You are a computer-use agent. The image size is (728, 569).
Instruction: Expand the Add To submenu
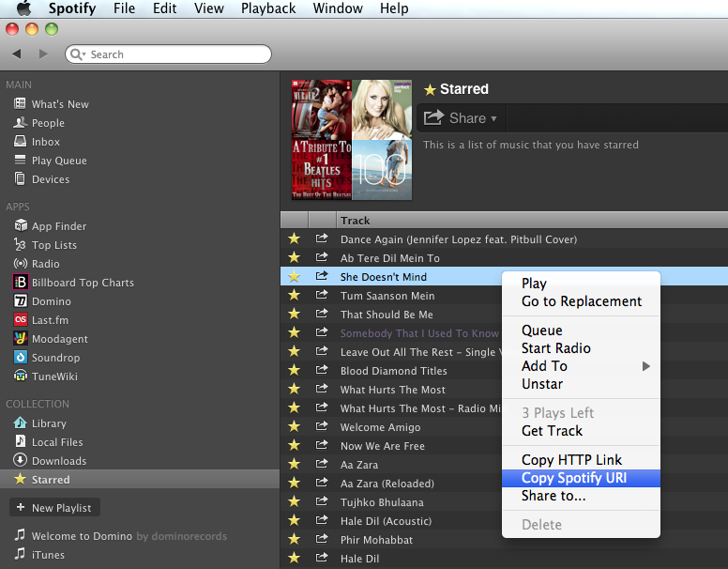(x=581, y=366)
